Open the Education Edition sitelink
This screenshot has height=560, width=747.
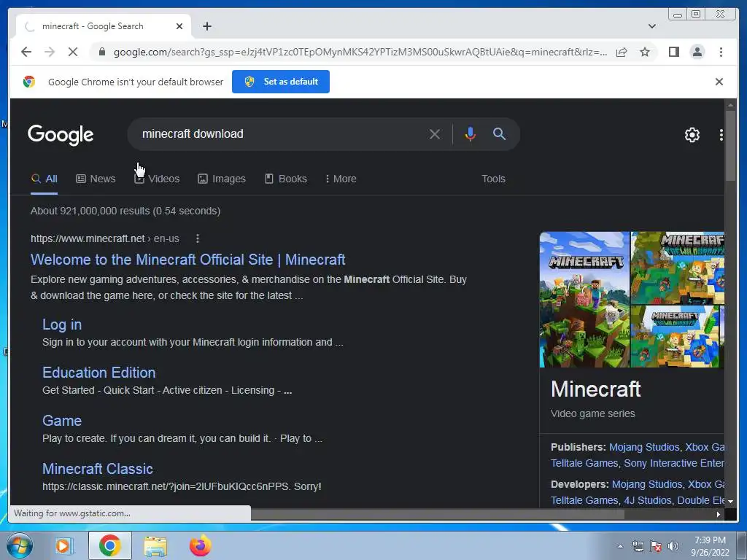(x=98, y=373)
